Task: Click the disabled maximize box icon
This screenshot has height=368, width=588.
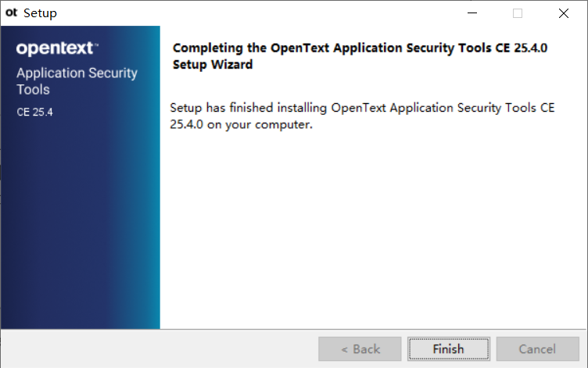Action: tap(518, 13)
